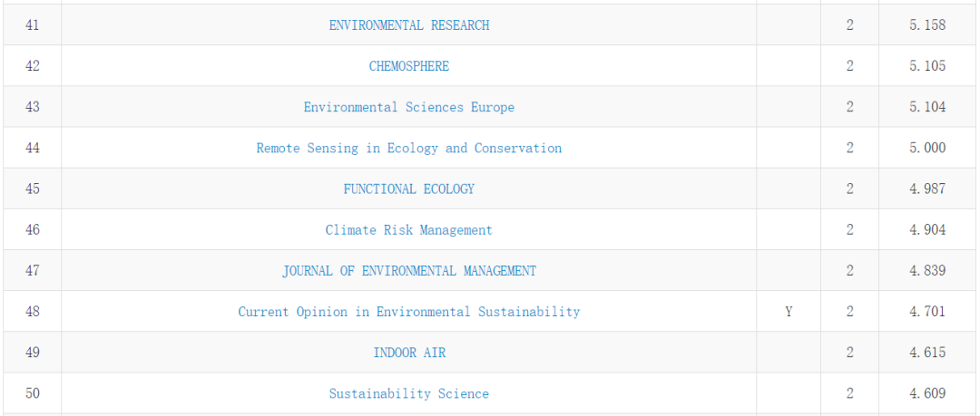Click the 5.000 impact factor value

click(927, 148)
